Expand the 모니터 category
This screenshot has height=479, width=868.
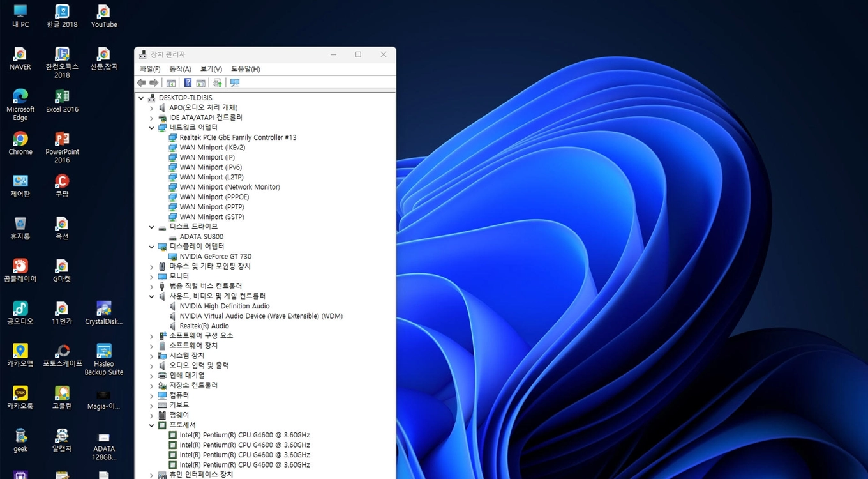coord(152,277)
